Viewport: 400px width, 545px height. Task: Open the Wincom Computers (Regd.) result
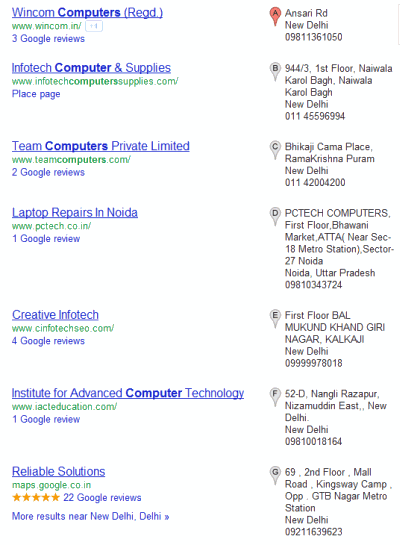[87, 13]
